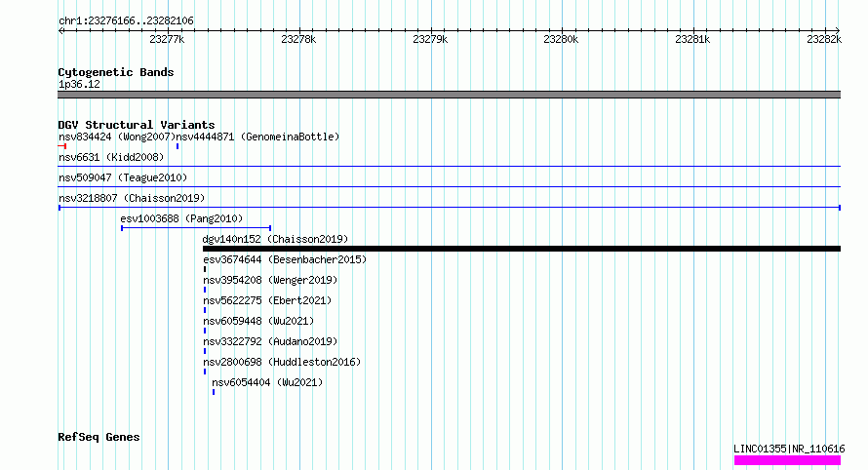This screenshot has height=470, width=868.
Task: Click the gray 1p36.12 cytogenetic band bar
Action: [x=449, y=95]
